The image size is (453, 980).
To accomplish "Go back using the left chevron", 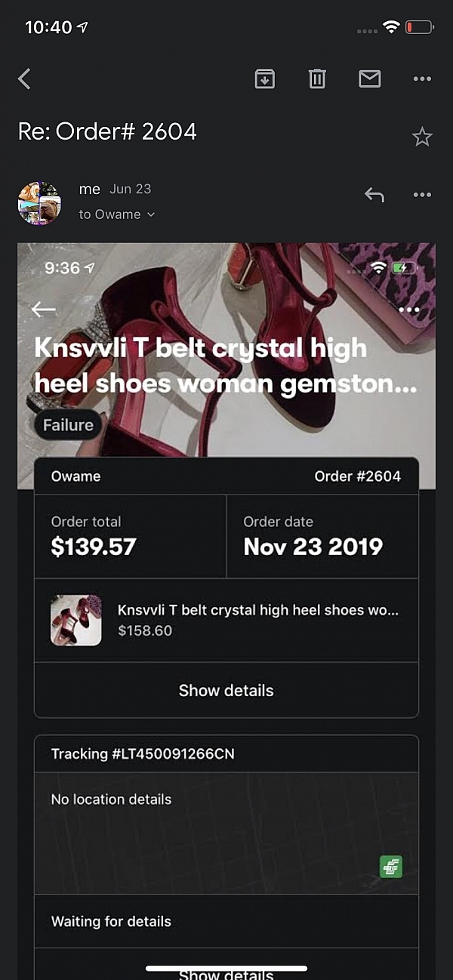I will pyautogui.click(x=25, y=79).
